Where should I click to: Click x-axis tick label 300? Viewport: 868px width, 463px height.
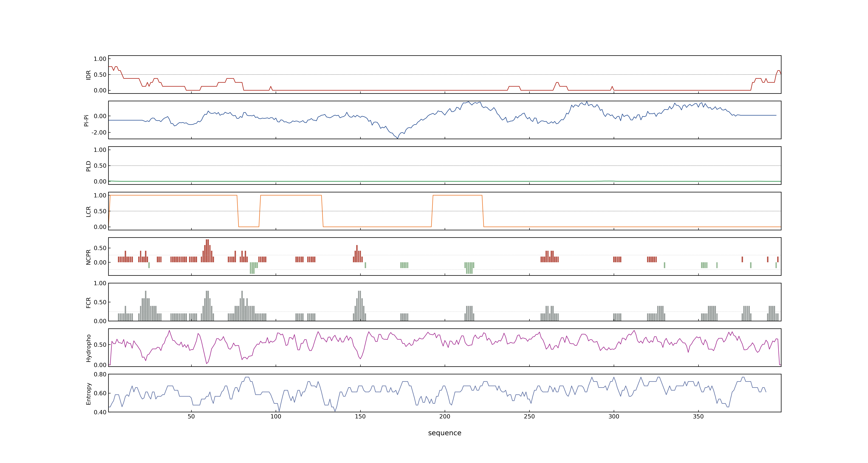click(x=614, y=416)
